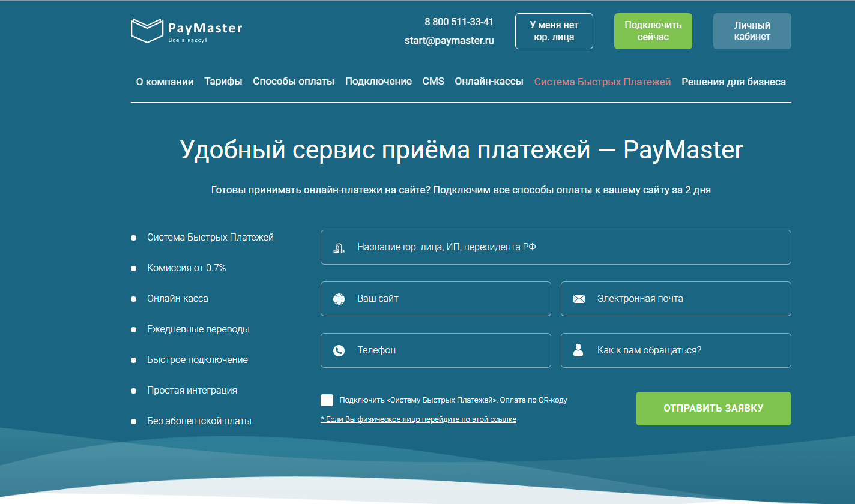The image size is (855, 504).
Task: Open the Система Быстрых Платежей nav link
Action: click(x=602, y=82)
